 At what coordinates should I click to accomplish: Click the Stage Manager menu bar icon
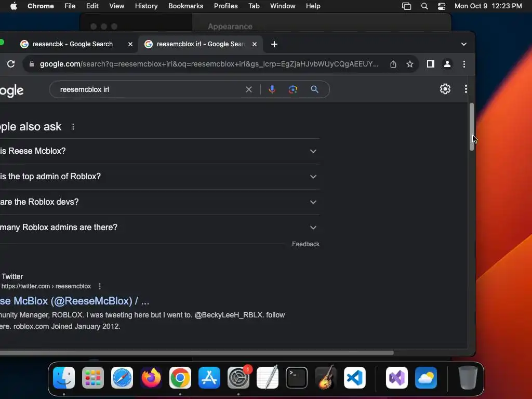[406, 6]
